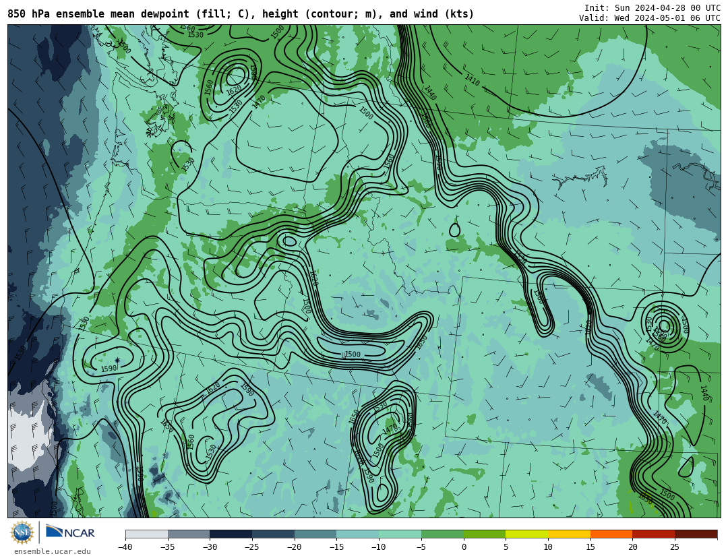
Task: Click the -40 colorbar tick label
Action: point(125,547)
